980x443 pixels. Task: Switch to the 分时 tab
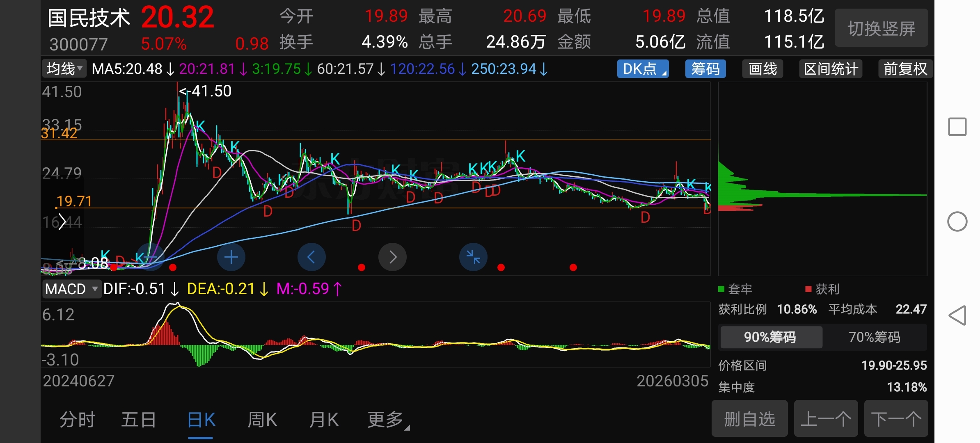point(78,420)
